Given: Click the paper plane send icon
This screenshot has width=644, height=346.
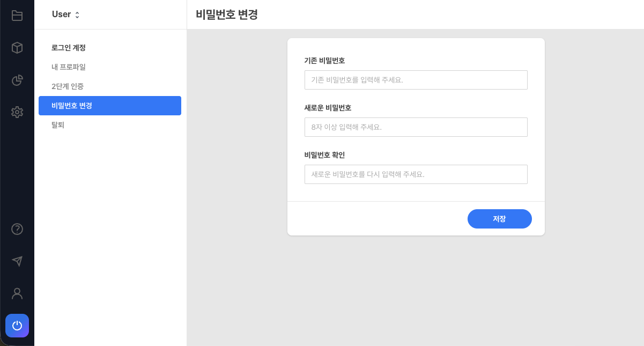Looking at the screenshot, I should [17, 261].
